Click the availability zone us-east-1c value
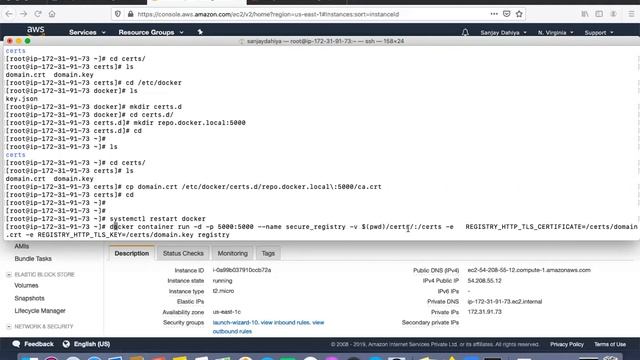 pos(227,312)
